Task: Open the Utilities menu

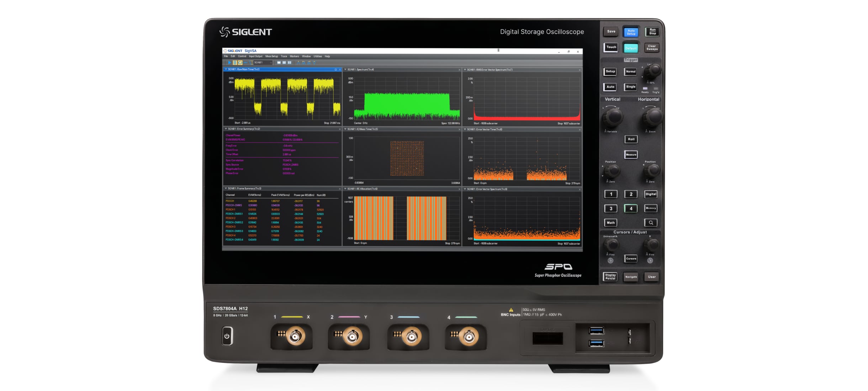Action: (318, 56)
